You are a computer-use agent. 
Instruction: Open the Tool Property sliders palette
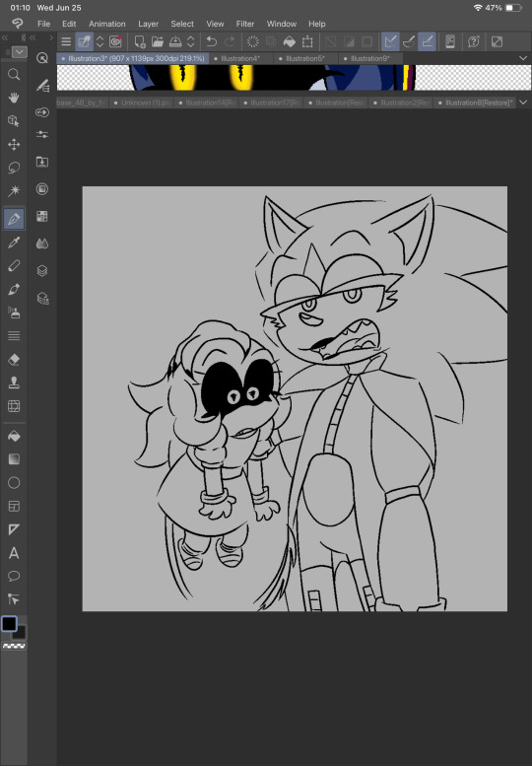42,134
